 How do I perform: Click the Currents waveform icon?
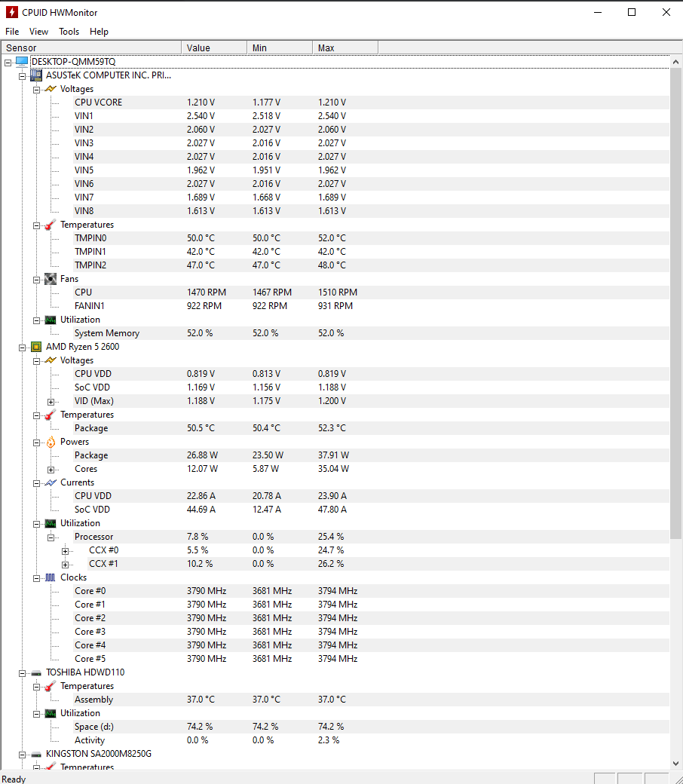click(49, 482)
